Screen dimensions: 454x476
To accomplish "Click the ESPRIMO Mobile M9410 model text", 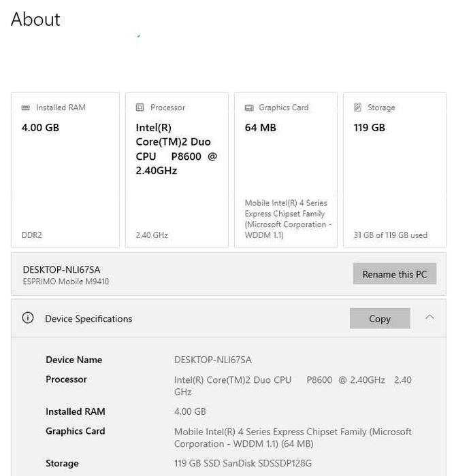I will click(65, 282).
